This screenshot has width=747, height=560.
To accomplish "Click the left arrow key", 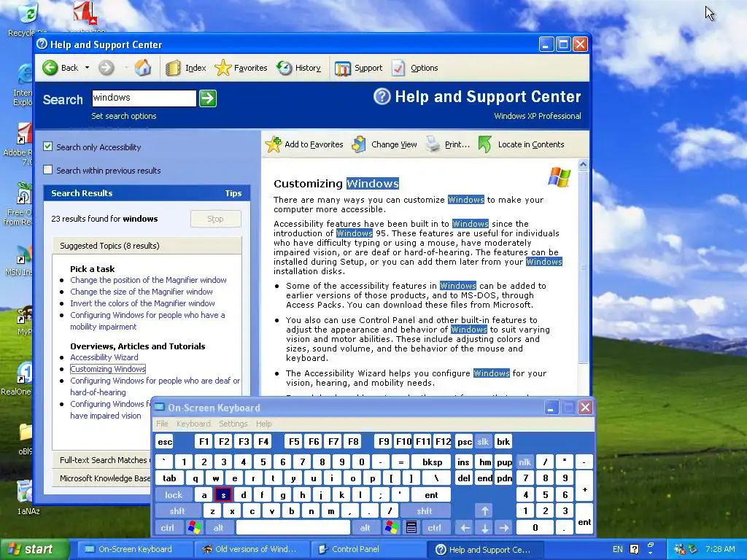I will [465, 528].
